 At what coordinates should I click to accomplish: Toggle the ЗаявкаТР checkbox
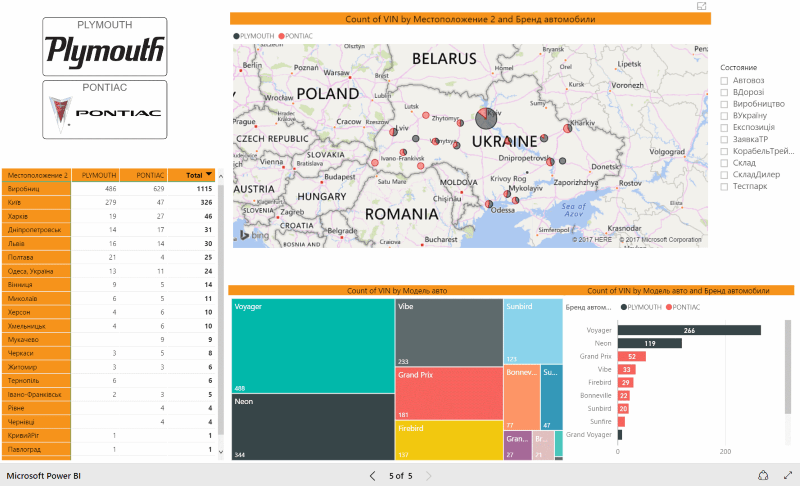coord(724,139)
